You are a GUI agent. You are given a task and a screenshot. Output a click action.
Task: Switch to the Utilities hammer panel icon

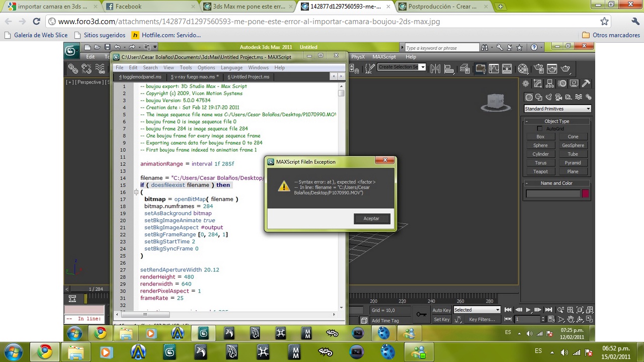[586, 83]
